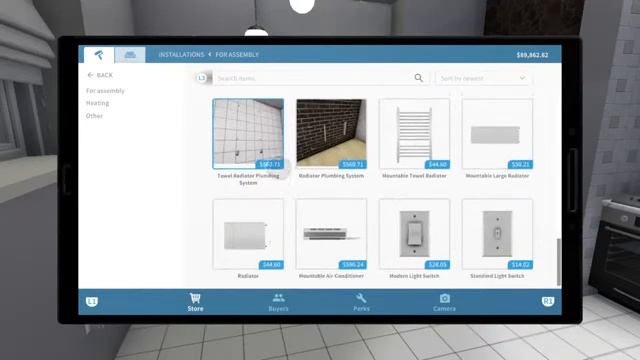640x360 pixels.
Task: Select the hammer tools tab
Action: click(99, 55)
